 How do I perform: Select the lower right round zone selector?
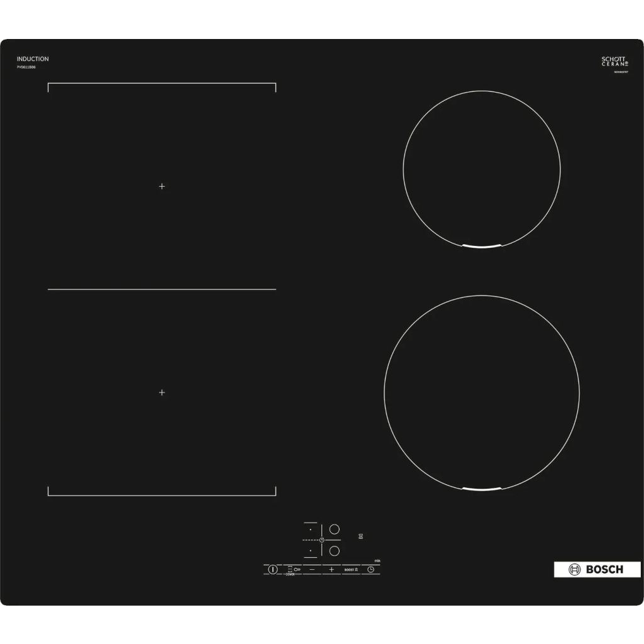[x=335, y=550]
